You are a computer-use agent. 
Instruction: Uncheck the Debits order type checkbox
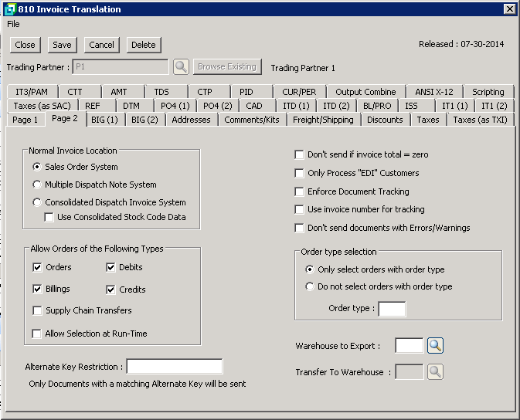(x=111, y=267)
